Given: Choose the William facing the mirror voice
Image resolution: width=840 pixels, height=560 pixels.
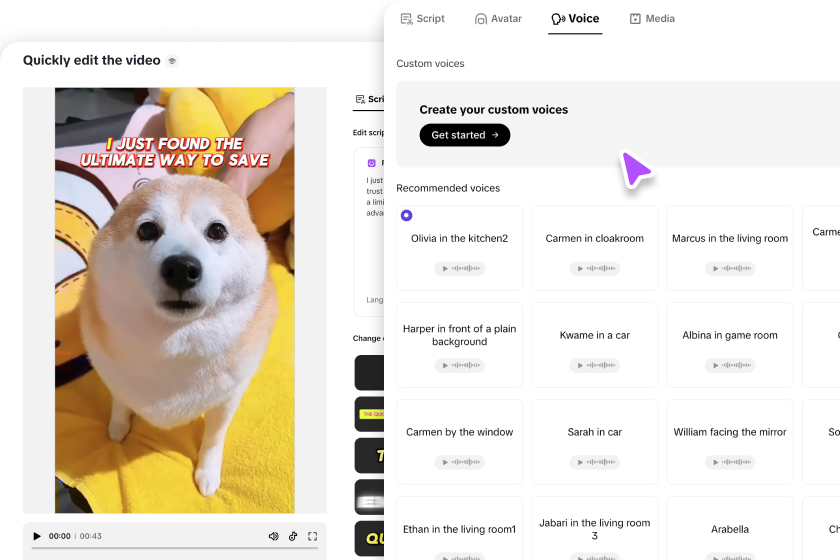Looking at the screenshot, I should 730,442.
